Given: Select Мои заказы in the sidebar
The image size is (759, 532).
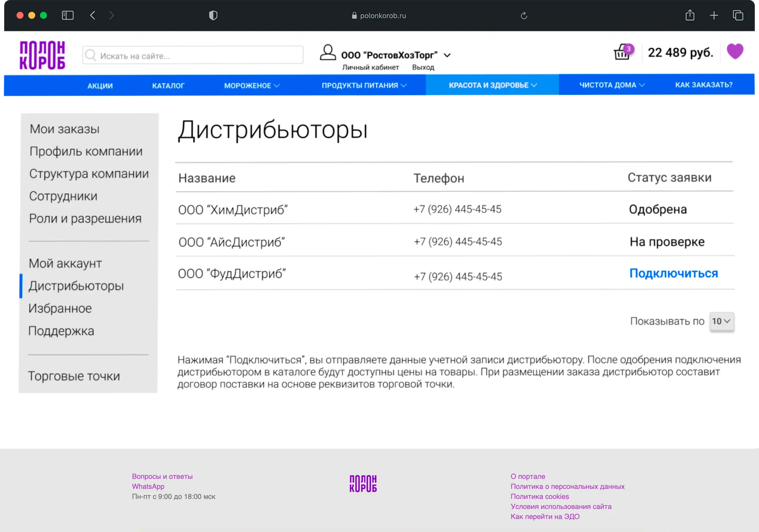Looking at the screenshot, I should pos(64,129).
